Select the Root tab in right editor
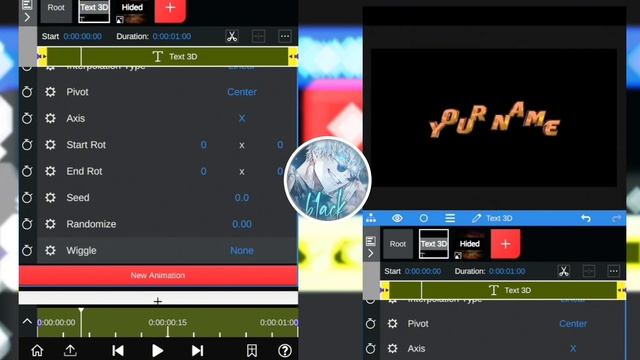 click(x=398, y=244)
